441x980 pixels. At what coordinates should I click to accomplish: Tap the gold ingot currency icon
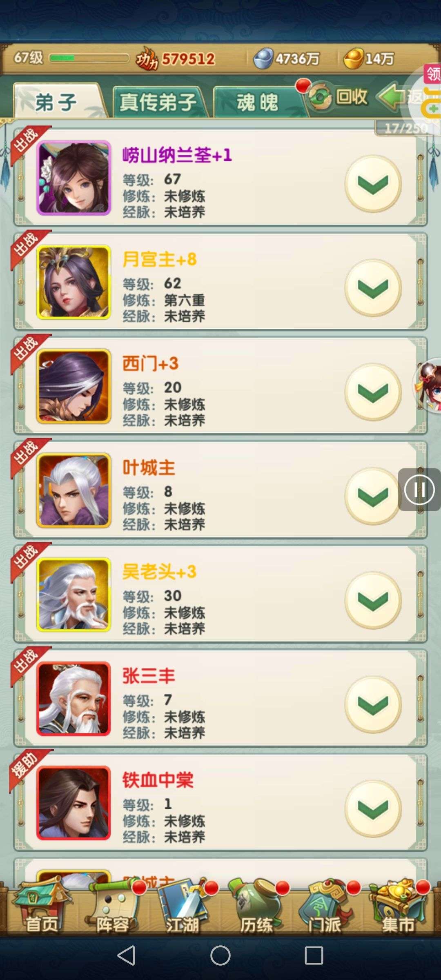(x=353, y=59)
